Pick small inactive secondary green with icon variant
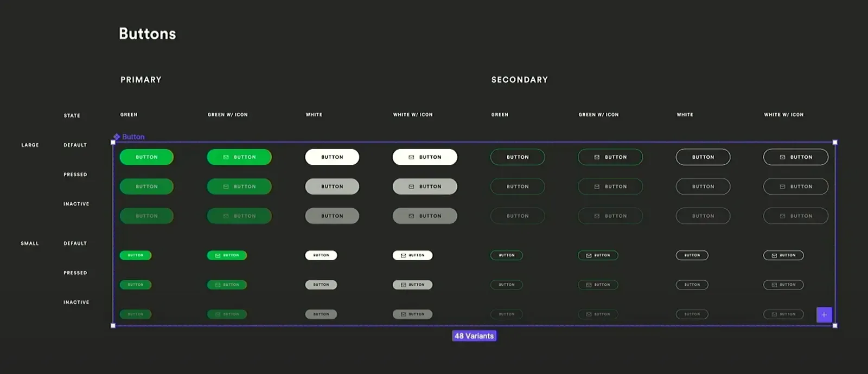The image size is (868, 374). click(598, 314)
